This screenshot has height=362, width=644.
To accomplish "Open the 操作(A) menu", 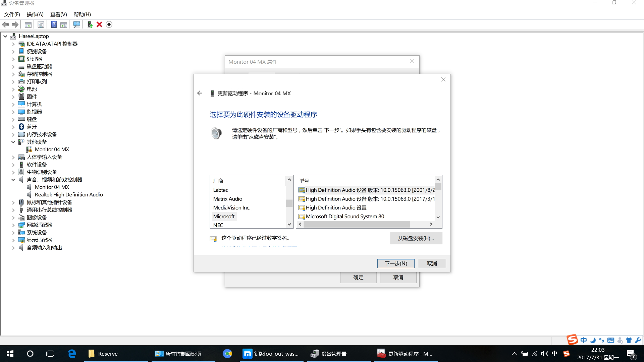I will 35,14.
